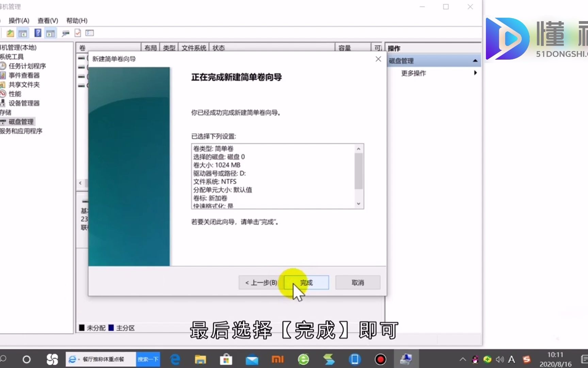Screen dimensions: 588x368
Task: Open the 帮助(H) menu
Action: coord(77,21)
